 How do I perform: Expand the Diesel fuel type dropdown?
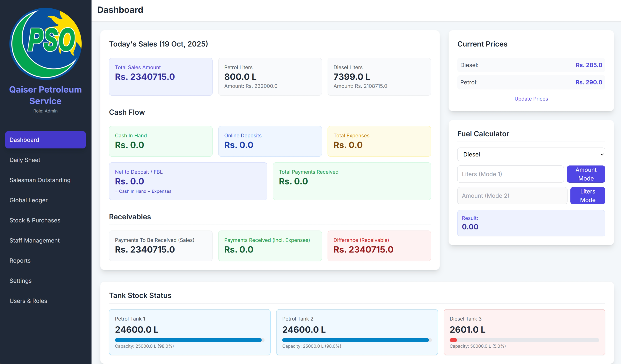(x=531, y=154)
